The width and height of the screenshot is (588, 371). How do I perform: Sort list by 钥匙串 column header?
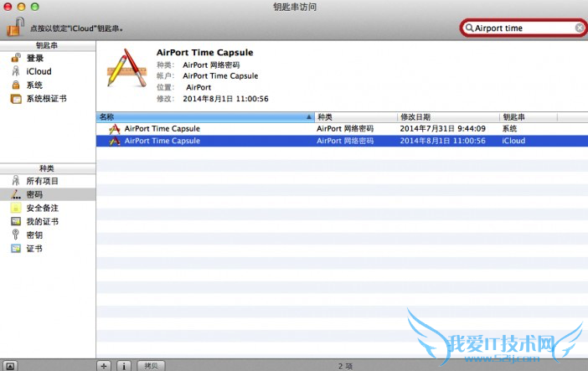529,117
